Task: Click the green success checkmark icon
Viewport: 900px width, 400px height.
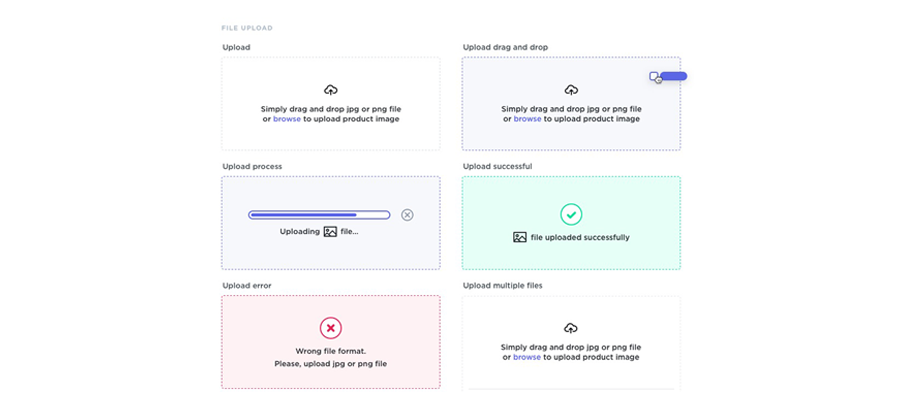Action: point(571,214)
